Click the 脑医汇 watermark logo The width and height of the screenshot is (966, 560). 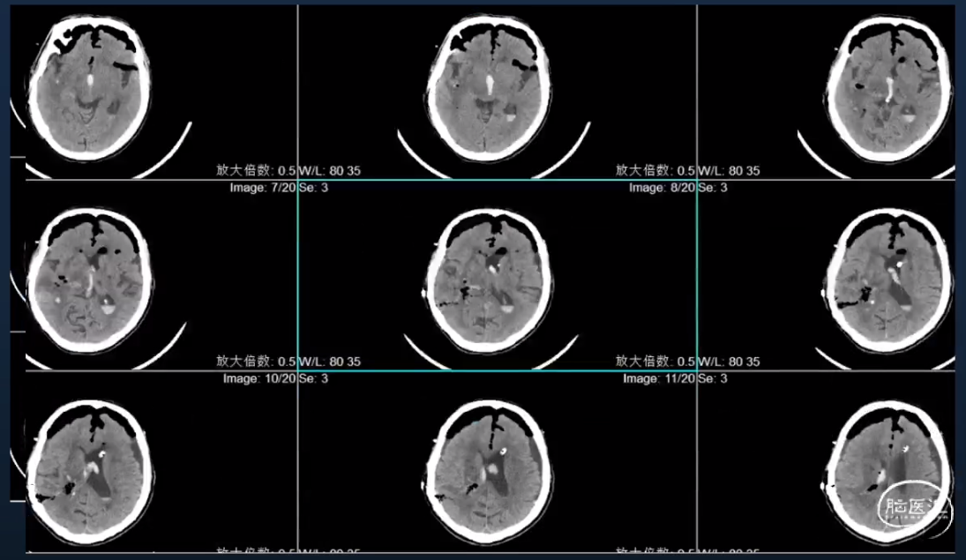click(x=916, y=509)
